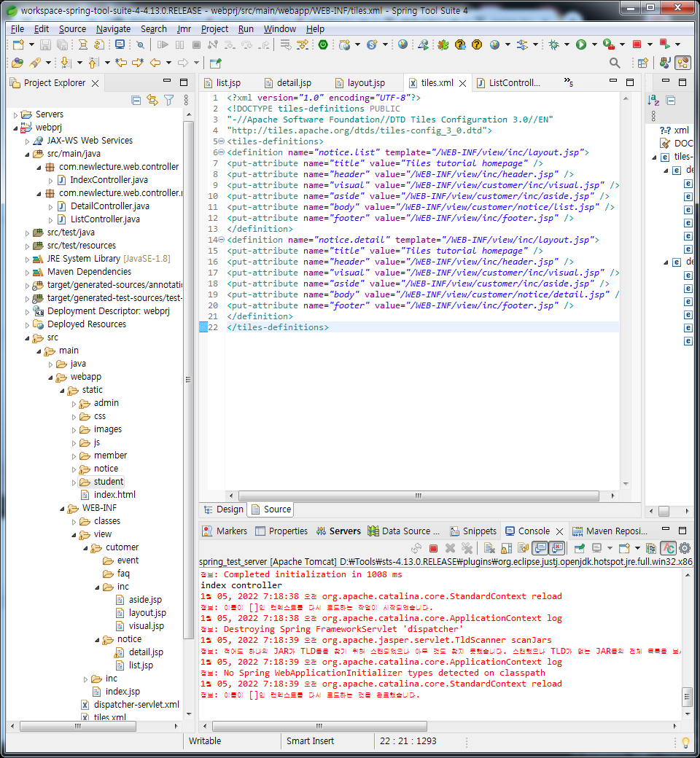Click the green Relaunch power icon
This screenshot has width=700, height=758.
pos(323,45)
